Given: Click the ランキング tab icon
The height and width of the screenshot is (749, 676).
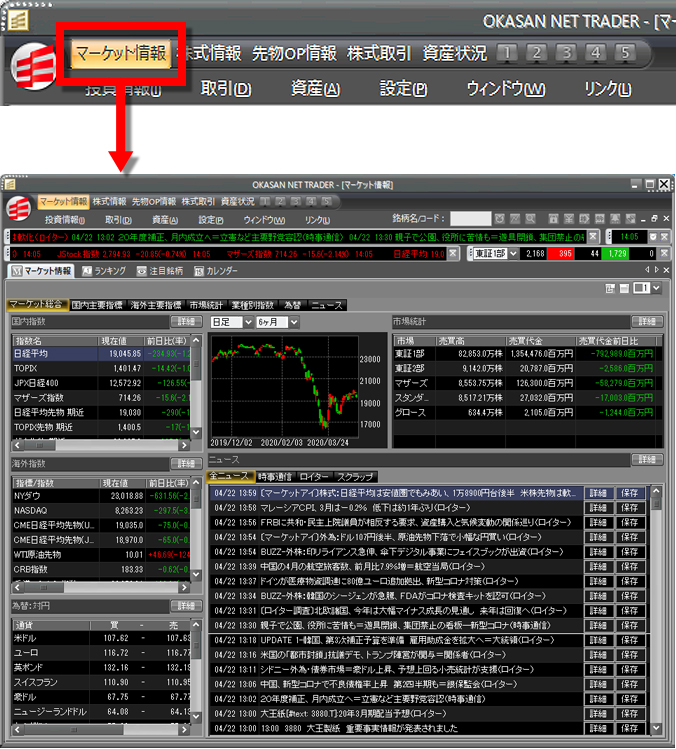Looking at the screenshot, I should pyautogui.click(x=87, y=271).
